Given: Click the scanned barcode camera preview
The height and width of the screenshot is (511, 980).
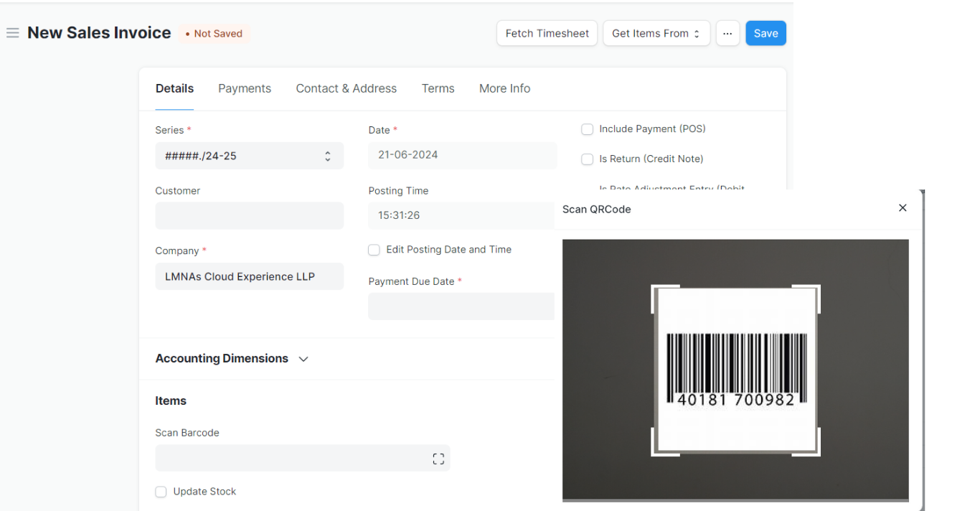Looking at the screenshot, I should [x=735, y=370].
